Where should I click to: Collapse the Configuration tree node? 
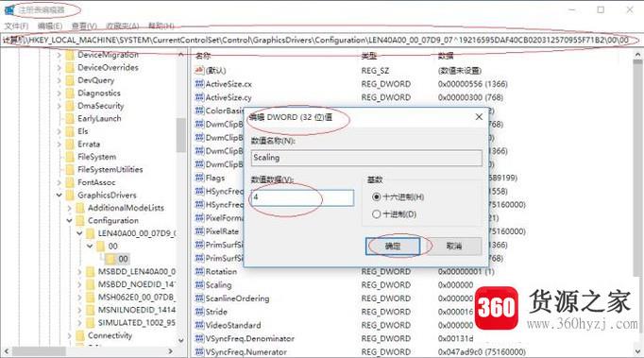[70, 220]
